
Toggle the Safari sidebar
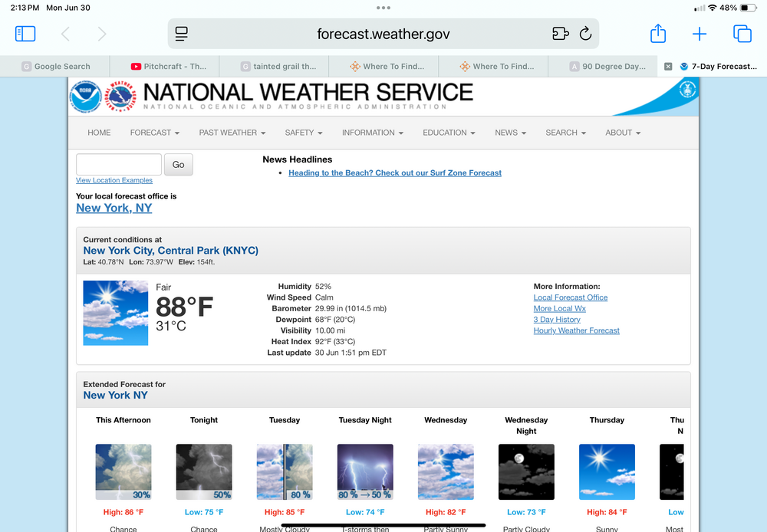pos(25,34)
